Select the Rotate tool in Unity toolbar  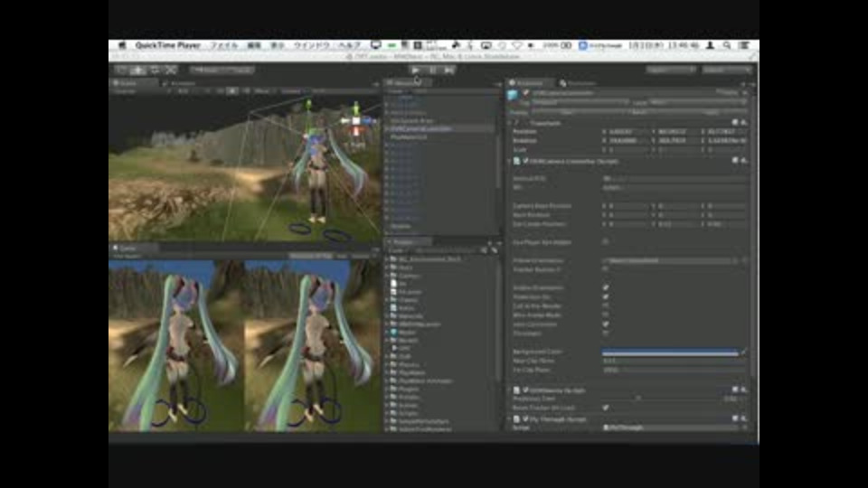coord(155,70)
